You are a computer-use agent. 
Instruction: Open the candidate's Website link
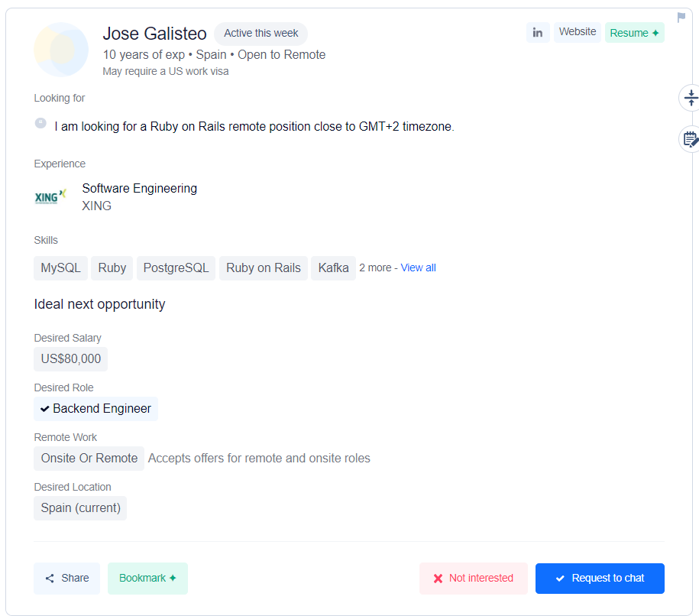577,32
